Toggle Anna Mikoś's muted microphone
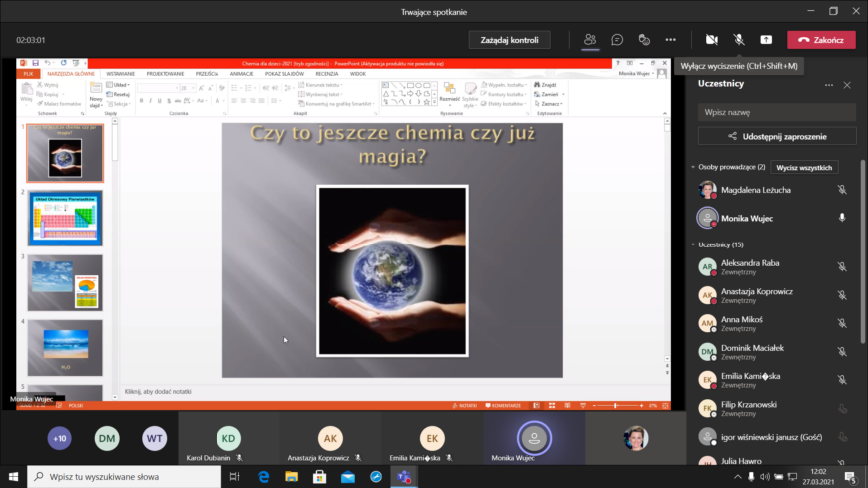Screen dimensions: 868x488 pyautogui.click(x=842, y=323)
